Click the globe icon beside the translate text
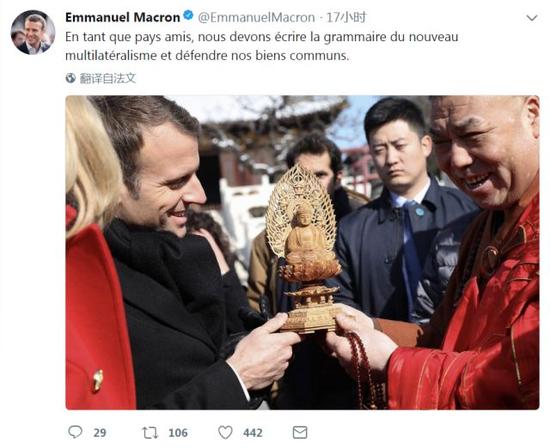 point(71,78)
